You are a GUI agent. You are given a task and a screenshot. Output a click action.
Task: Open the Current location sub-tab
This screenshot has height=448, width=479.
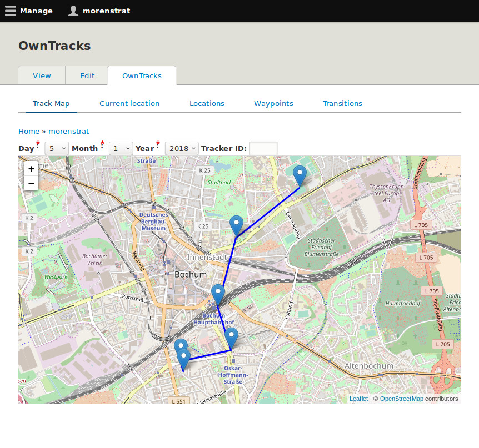[x=129, y=104]
